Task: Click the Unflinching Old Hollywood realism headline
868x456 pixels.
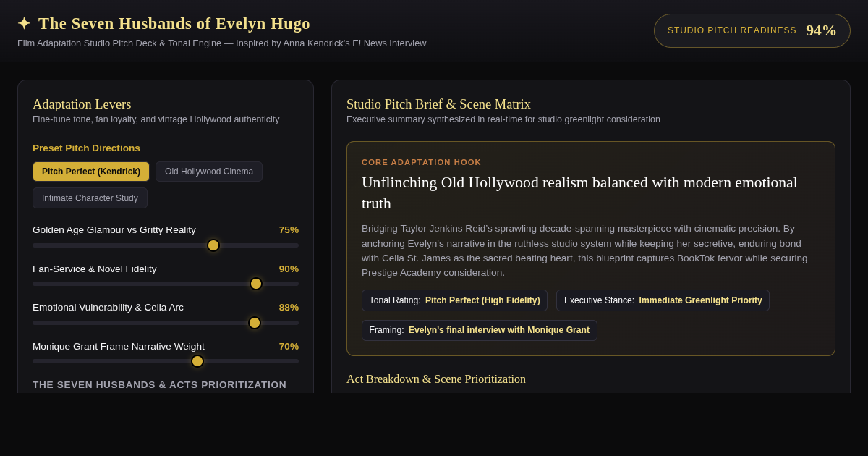Action: coord(579,193)
